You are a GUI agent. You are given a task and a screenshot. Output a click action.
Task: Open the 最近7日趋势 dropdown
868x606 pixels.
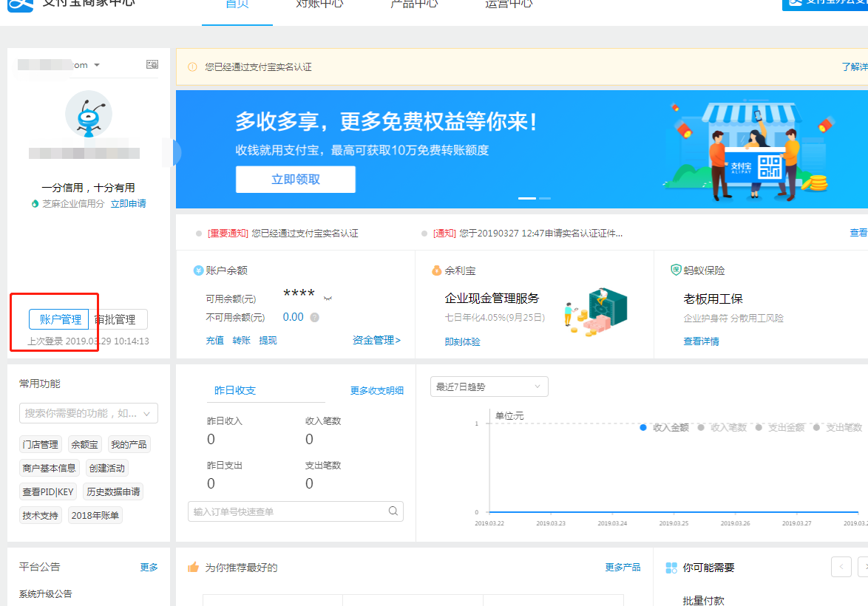(489, 387)
